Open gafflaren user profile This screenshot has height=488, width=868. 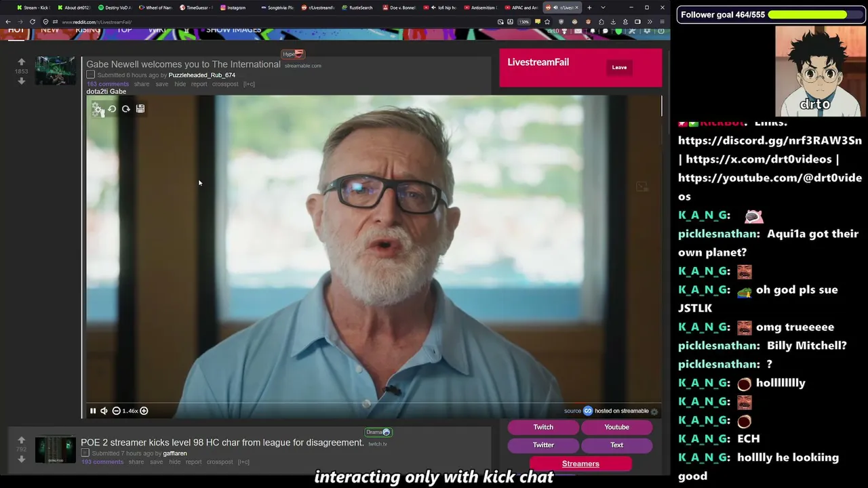[x=175, y=453]
